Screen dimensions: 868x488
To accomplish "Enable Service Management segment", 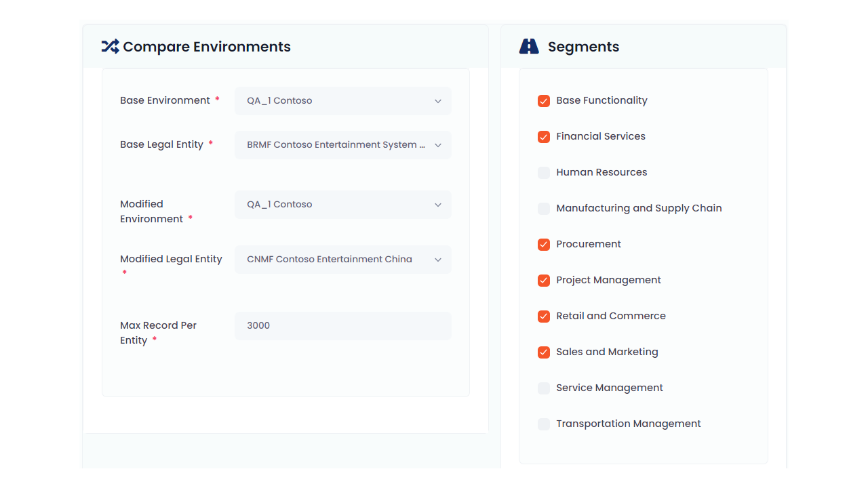I will tap(544, 388).
